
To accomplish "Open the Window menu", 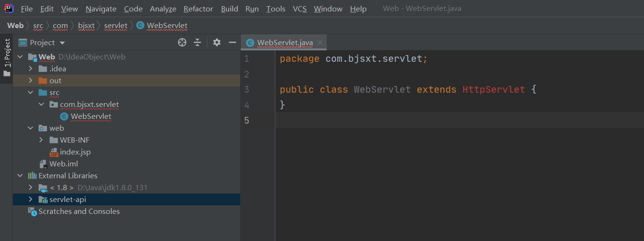I will 328,9.
